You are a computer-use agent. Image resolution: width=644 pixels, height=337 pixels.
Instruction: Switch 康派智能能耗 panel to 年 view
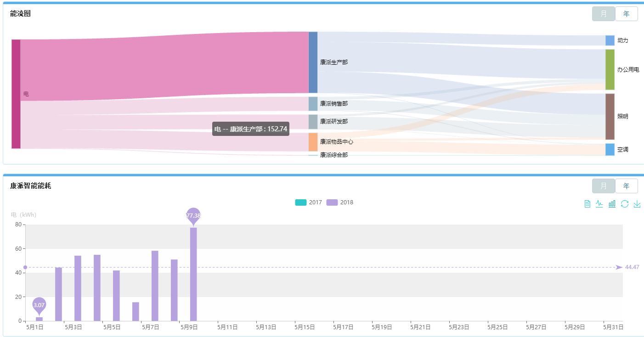pos(626,186)
